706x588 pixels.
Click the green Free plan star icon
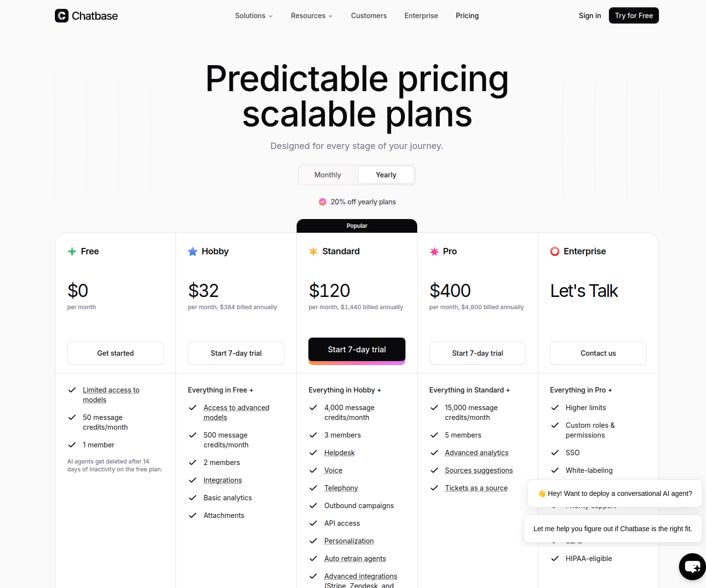pyautogui.click(x=72, y=251)
